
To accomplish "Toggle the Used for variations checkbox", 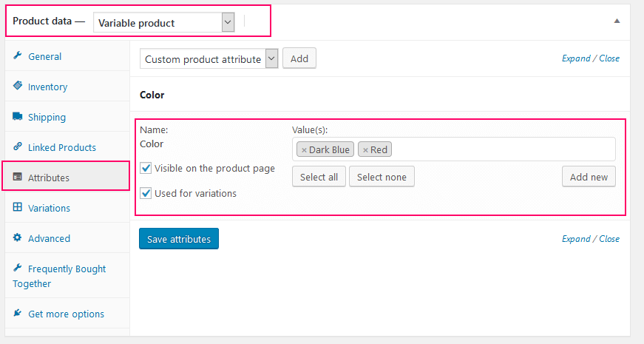I will (x=146, y=193).
